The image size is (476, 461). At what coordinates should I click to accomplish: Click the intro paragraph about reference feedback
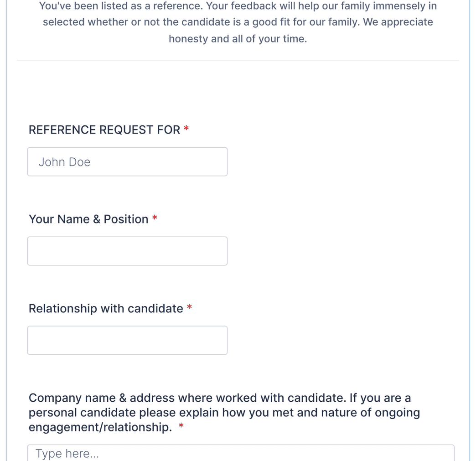tap(238, 22)
